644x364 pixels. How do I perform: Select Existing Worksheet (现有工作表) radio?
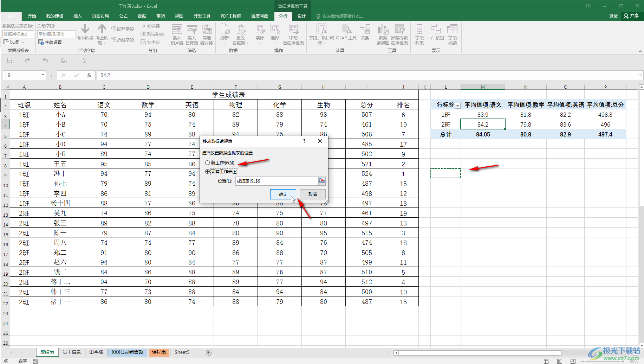point(208,172)
